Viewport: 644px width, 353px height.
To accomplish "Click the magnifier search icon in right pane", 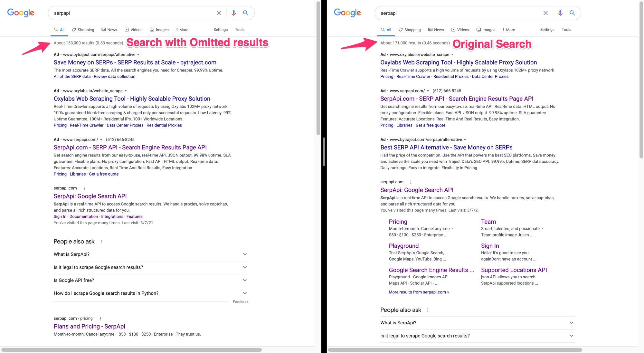I will 572,13.
